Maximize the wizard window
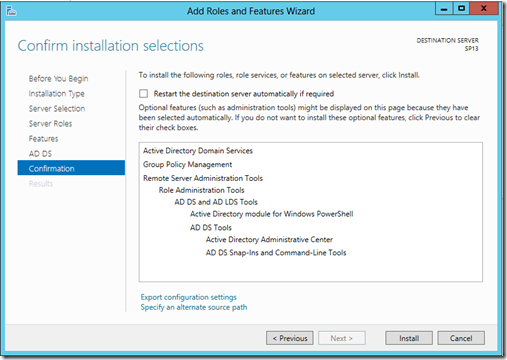The height and width of the screenshot is (360, 507). coord(461,9)
